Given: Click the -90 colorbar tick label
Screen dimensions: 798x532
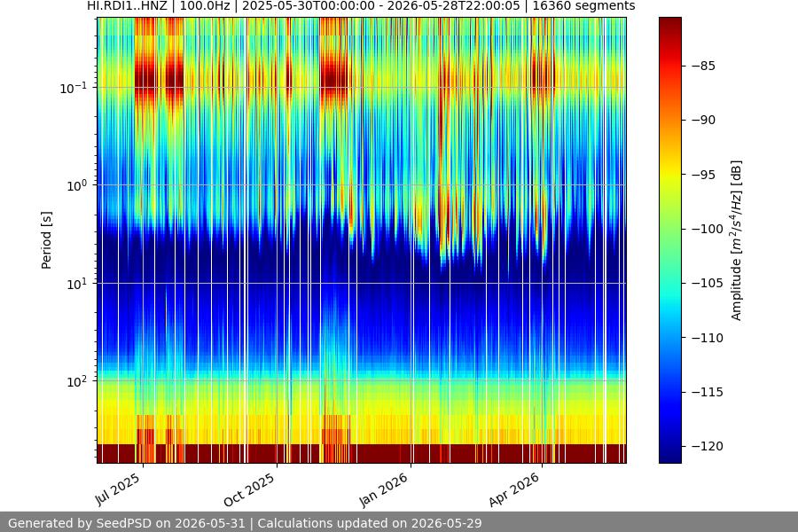Looking at the screenshot, I should coord(703,121).
